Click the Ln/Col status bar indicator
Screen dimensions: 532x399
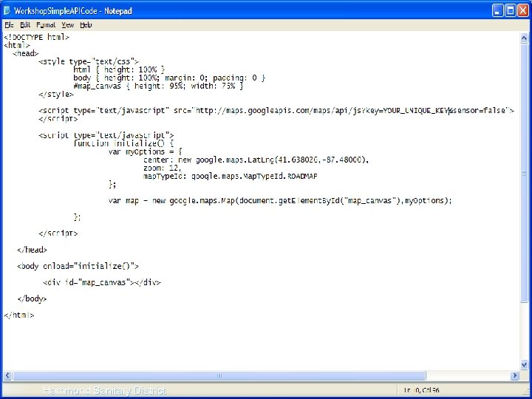422,390
